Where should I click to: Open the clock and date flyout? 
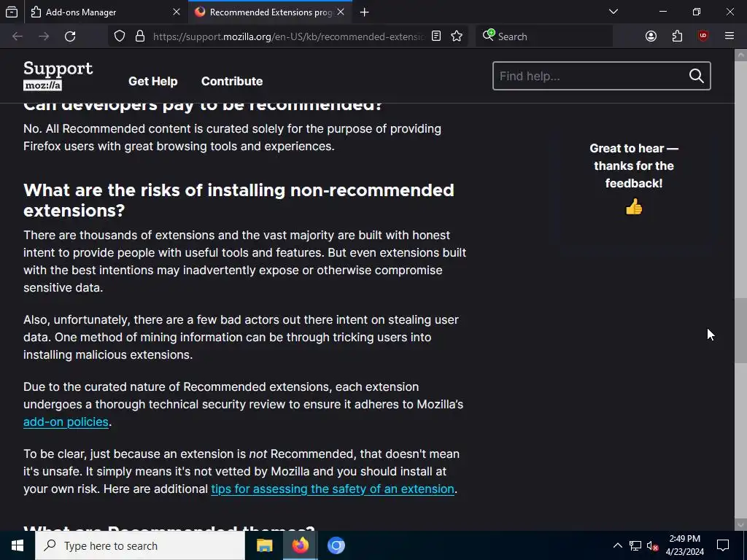684,545
